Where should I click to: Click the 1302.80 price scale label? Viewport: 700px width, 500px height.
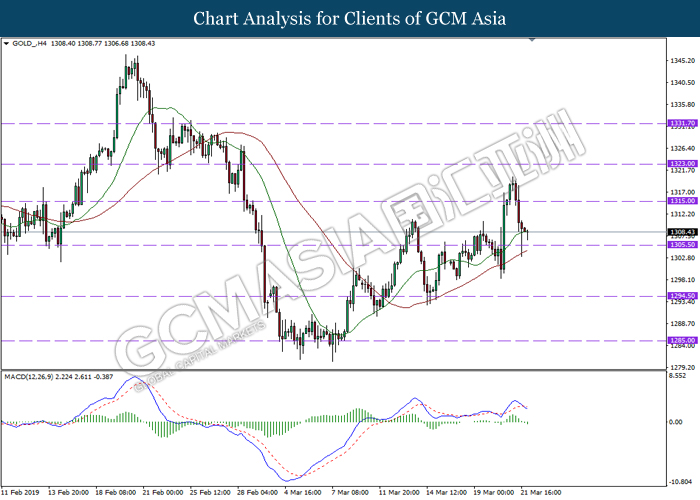coord(683,258)
